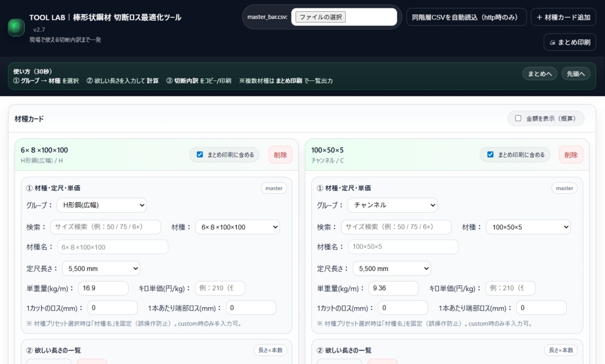Uncheck まとめ印刷に含める on the 100×50×5 card
The height and width of the screenshot is (364, 605).
click(x=491, y=154)
